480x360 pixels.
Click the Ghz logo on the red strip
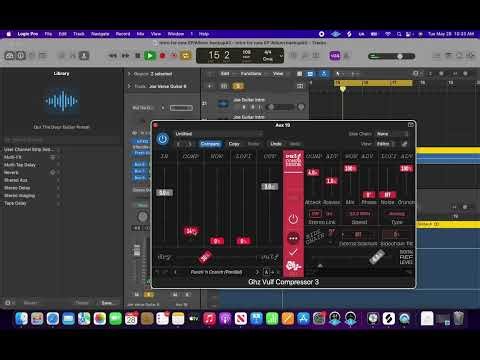(293, 266)
